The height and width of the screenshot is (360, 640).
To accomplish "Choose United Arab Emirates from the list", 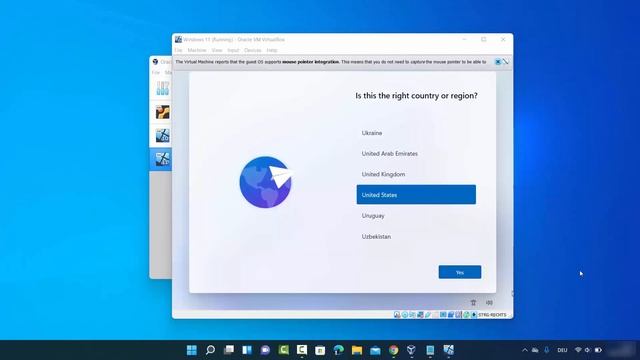I will 416,153.
